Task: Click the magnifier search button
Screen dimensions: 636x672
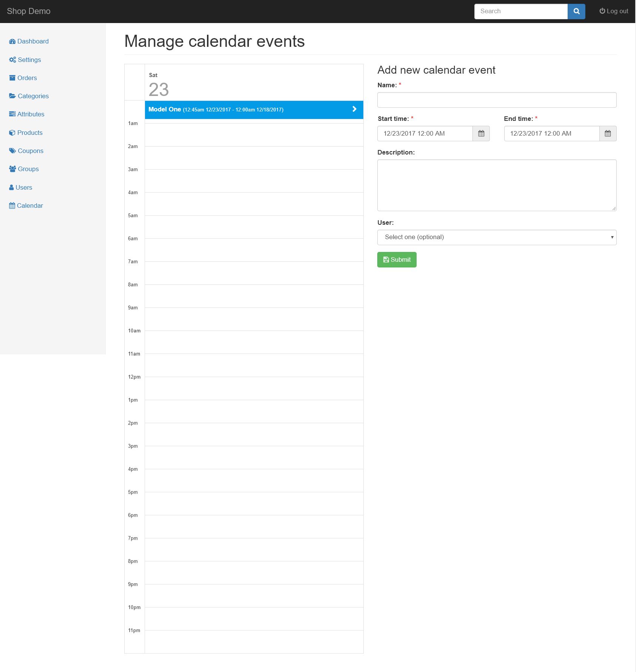Action: pyautogui.click(x=576, y=11)
